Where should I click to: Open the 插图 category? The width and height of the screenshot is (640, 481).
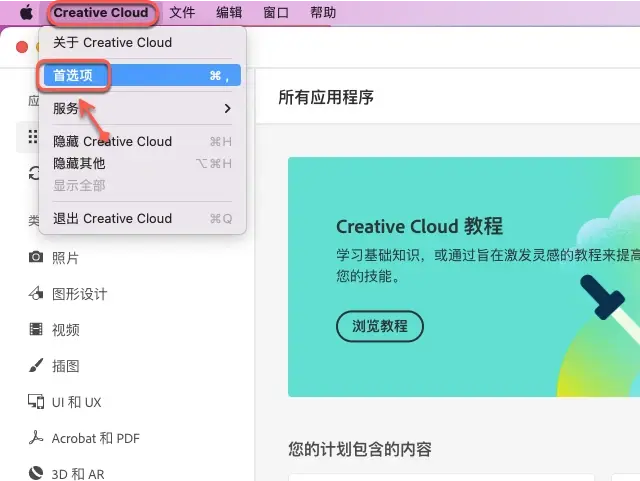point(65,366)
